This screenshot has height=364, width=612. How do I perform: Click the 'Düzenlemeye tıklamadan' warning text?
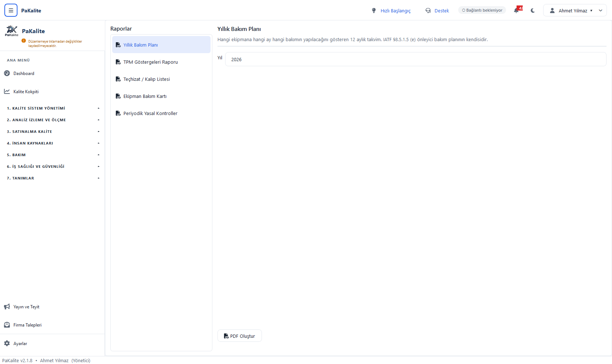coord(55,43)
